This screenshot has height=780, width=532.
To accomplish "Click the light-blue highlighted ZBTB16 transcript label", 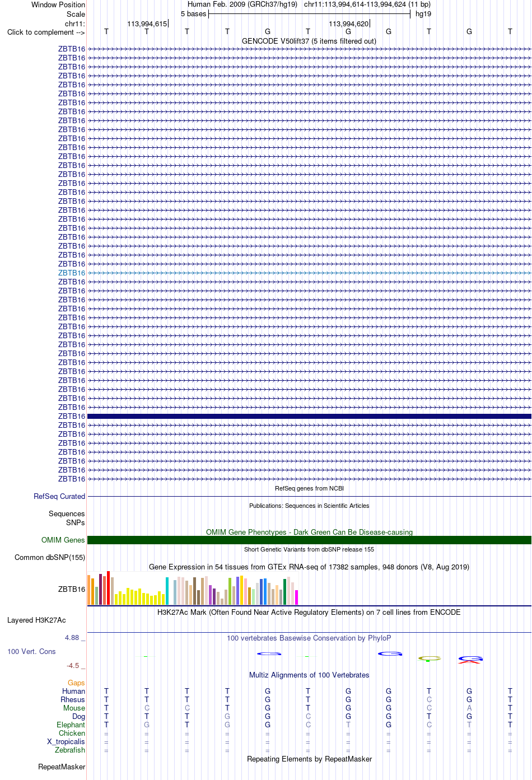I will click(x=72, y=273).
